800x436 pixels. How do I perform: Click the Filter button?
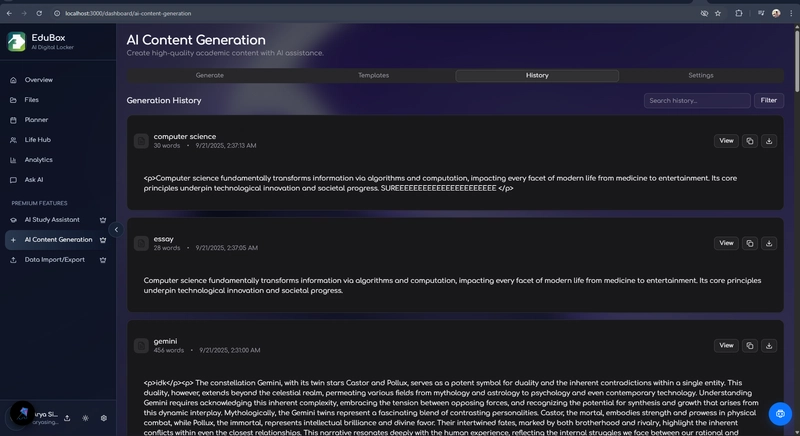[769, 100]
